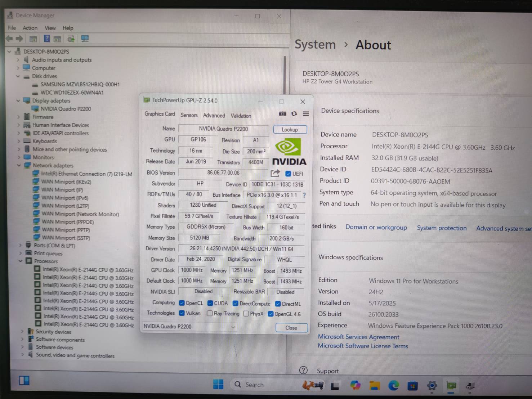Take a GPU-Z screenshot with camera icon
Screen dimensions: 532x399
(283, 114)
